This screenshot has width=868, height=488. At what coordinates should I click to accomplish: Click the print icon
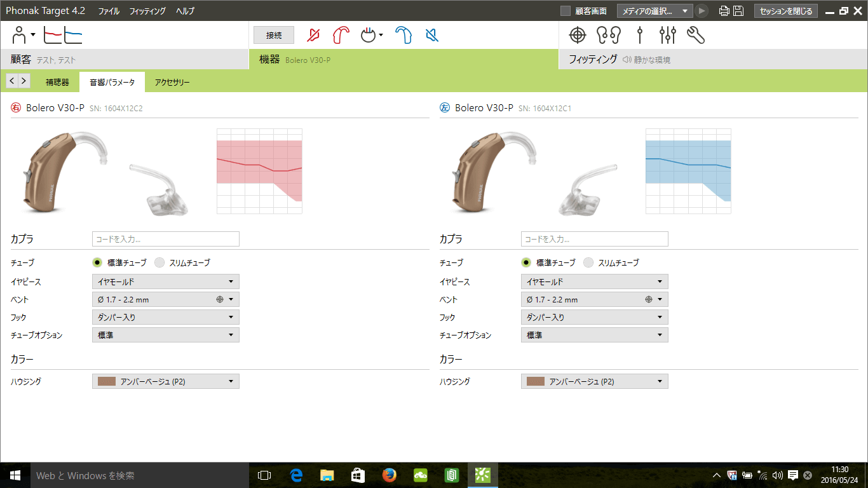(x=724, y=11)
